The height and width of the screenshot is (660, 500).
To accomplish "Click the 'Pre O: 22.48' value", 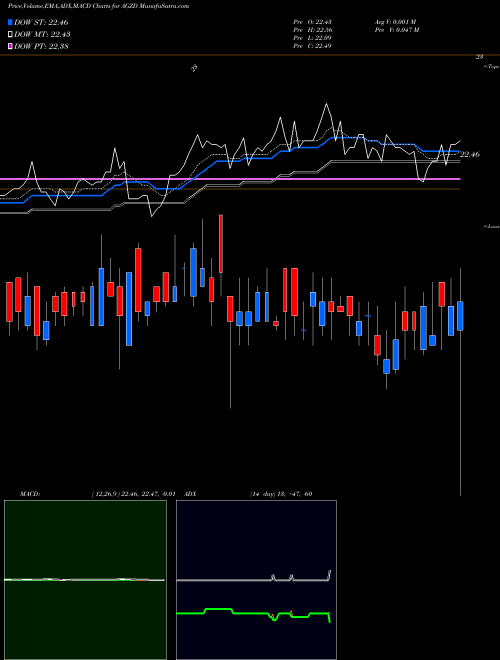I will coord(313,22).
